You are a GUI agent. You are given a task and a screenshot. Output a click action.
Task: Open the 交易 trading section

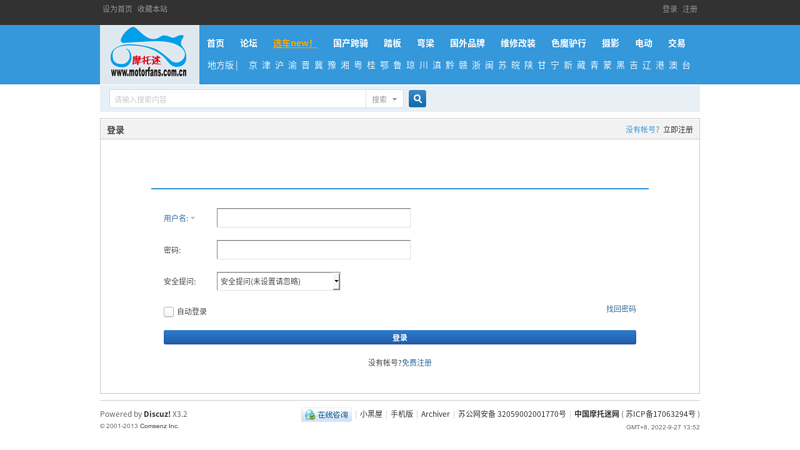677,43
